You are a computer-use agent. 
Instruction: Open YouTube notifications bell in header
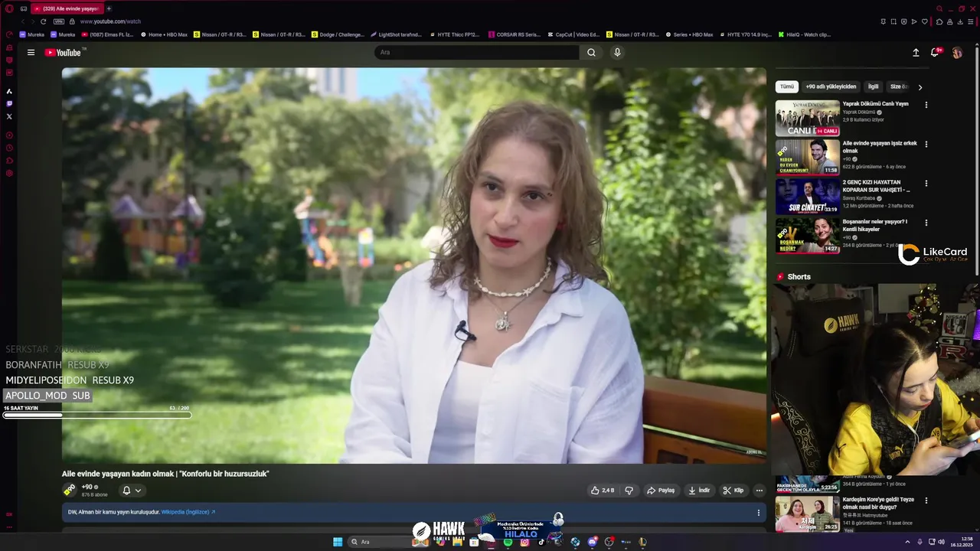click(935, 53)
